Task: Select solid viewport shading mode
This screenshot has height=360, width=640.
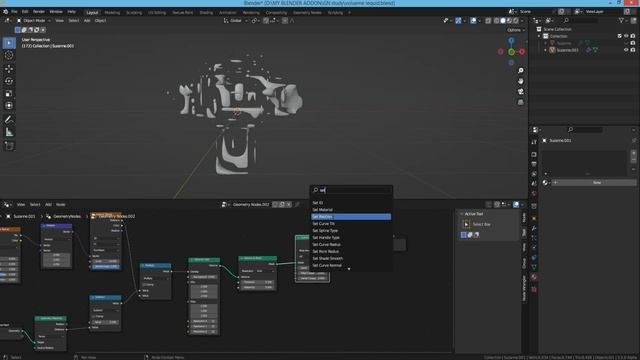Action: 503,21
